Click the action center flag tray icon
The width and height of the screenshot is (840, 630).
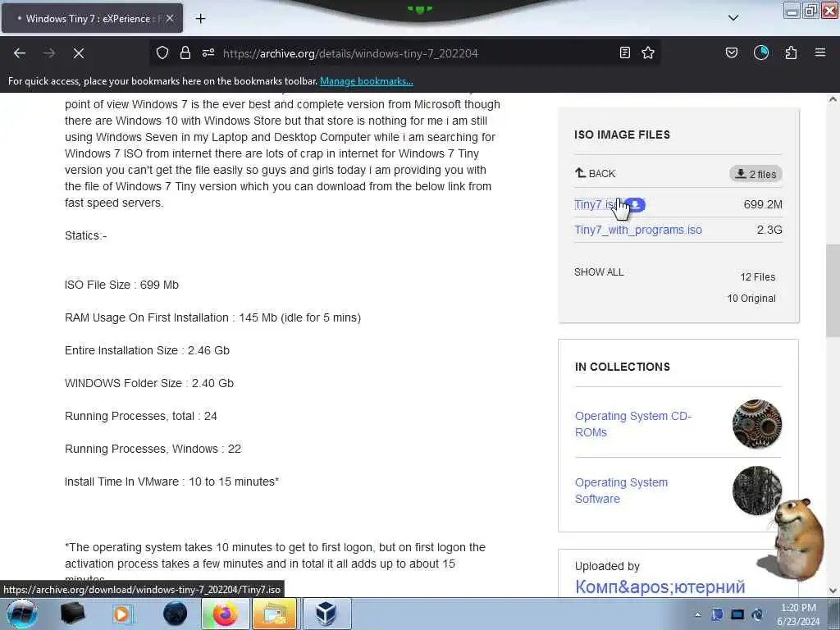coord(717,614)
